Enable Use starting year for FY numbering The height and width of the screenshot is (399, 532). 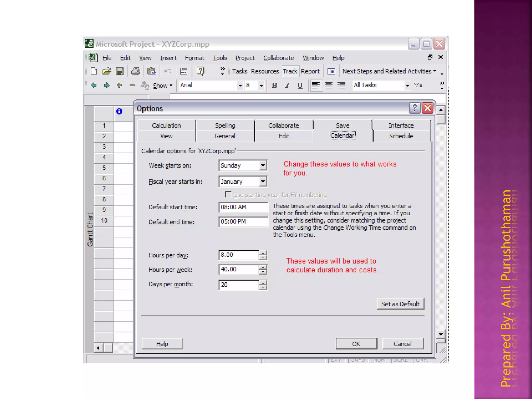pyautogui.click(x=228, y=195)
